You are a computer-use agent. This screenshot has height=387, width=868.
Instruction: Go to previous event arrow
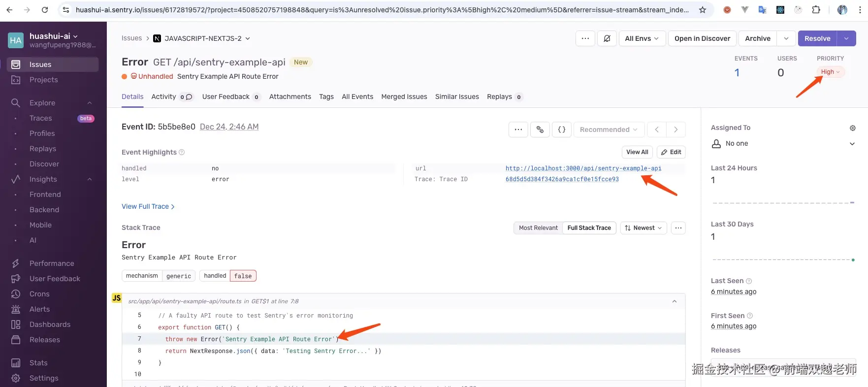657,129
